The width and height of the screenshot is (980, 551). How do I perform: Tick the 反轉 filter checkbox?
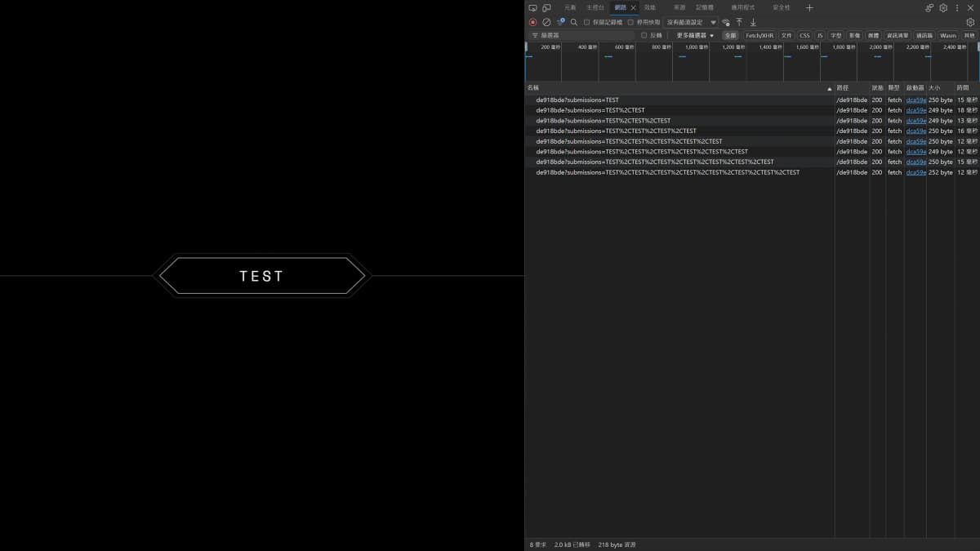(644, 35)
